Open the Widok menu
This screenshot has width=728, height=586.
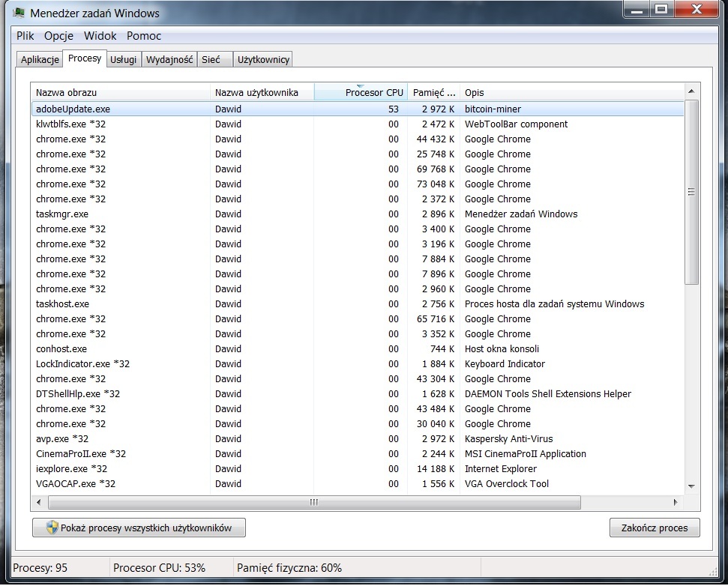point(100,36)
